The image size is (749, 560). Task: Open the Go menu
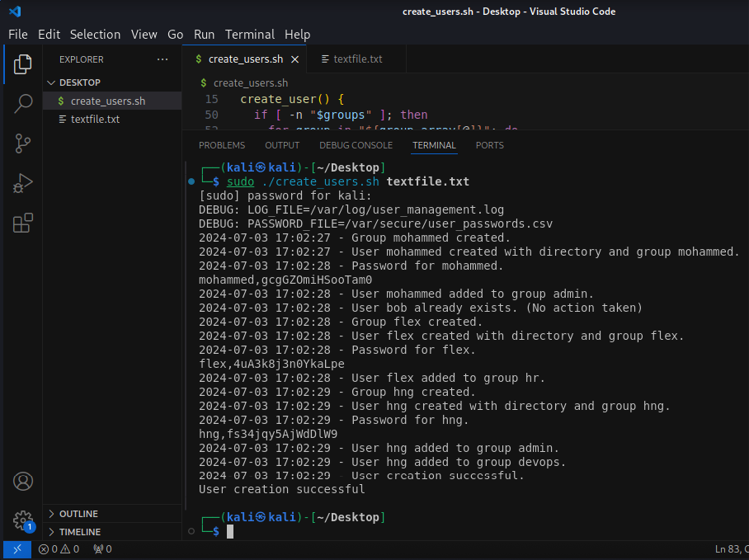(176, 35)
